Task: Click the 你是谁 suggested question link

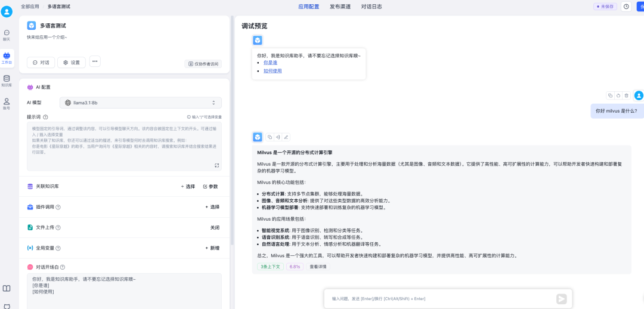Action: [x=270, y=63]
